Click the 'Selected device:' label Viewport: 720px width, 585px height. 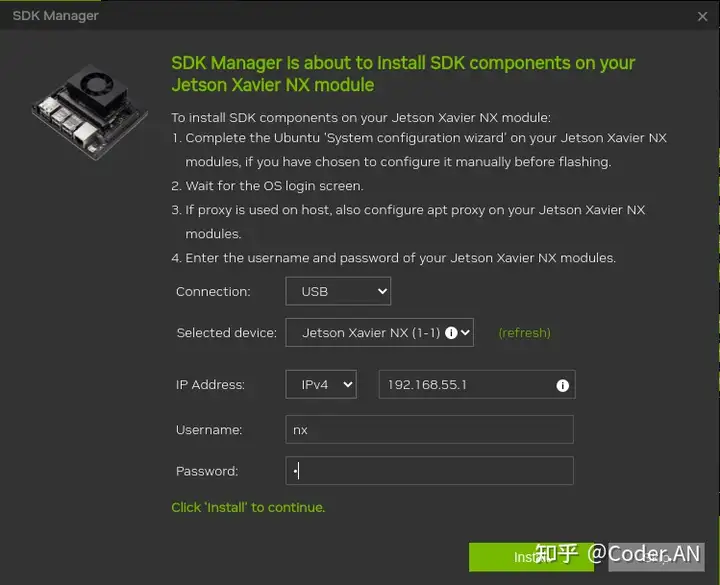[x=226, y=332]
